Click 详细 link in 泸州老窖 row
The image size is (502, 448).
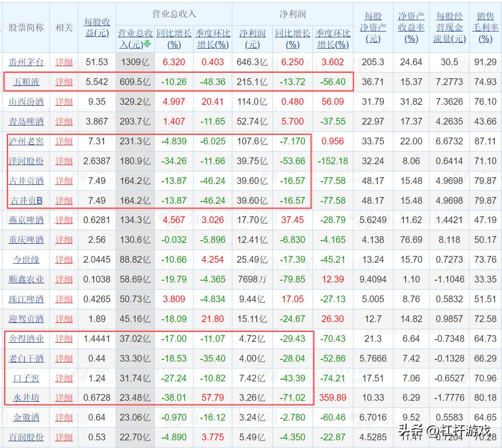click(64, 141)
